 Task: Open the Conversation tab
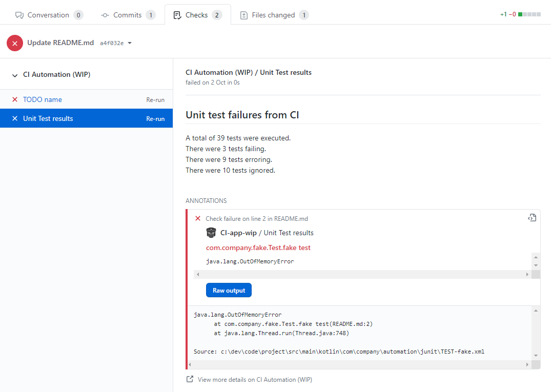click(49, 15)
